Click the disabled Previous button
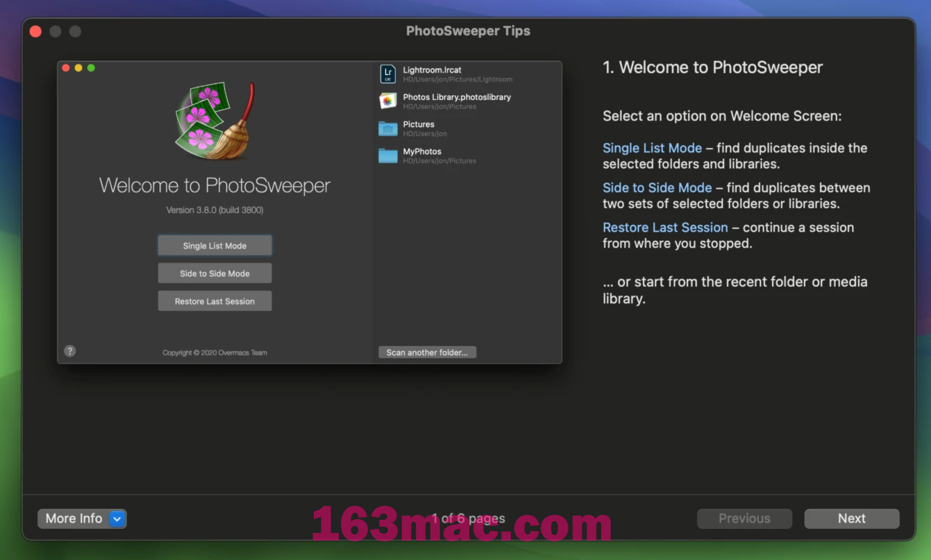Screen dimensions: 931x560 [x=744, y=518]
